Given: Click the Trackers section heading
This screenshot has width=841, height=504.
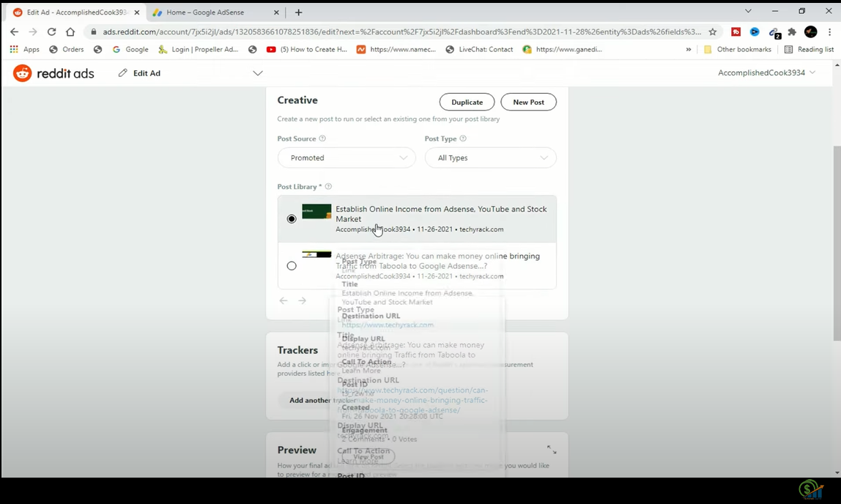Looking at the screenshot, I should coord(297,350).
